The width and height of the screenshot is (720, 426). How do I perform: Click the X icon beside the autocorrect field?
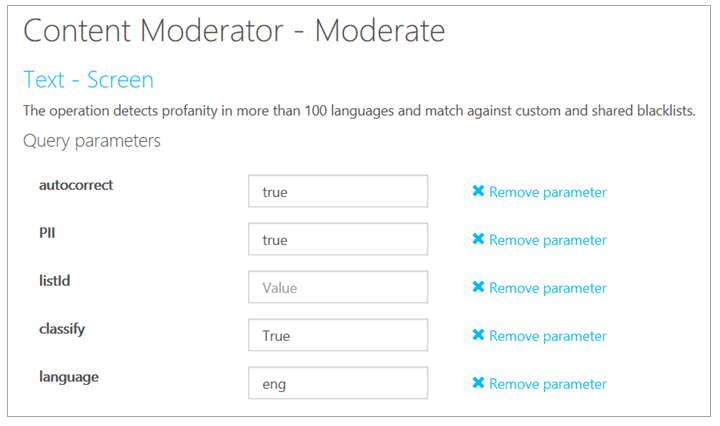coord(478,191)
